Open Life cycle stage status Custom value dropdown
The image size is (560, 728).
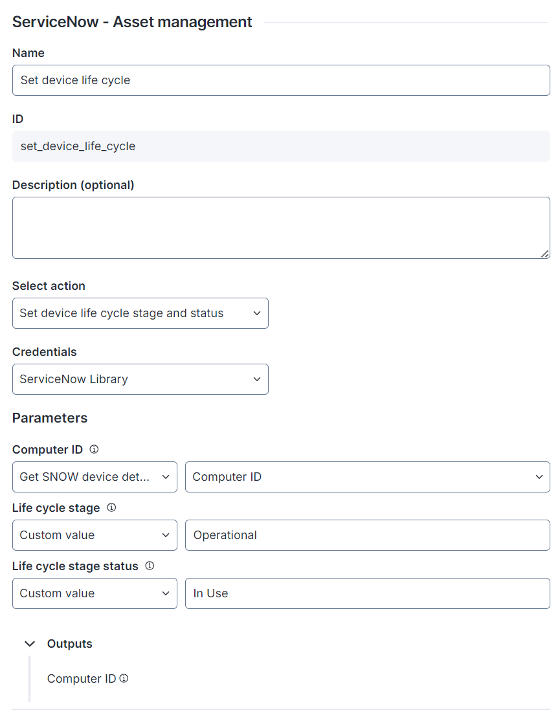pos(95,593)
